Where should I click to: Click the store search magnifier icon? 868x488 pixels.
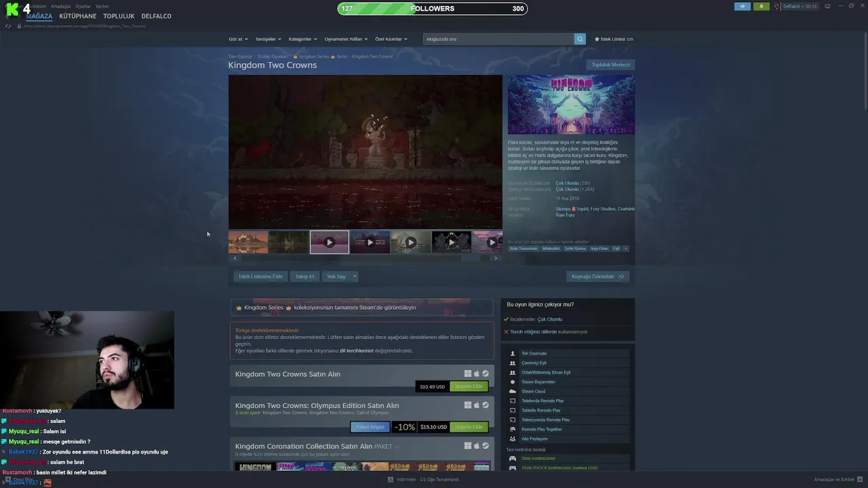click(580, 39)
